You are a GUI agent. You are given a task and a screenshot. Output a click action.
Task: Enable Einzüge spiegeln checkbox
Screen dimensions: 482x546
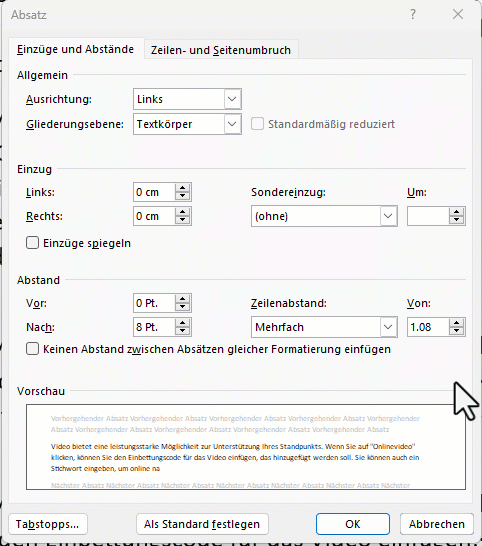[32, 243]
